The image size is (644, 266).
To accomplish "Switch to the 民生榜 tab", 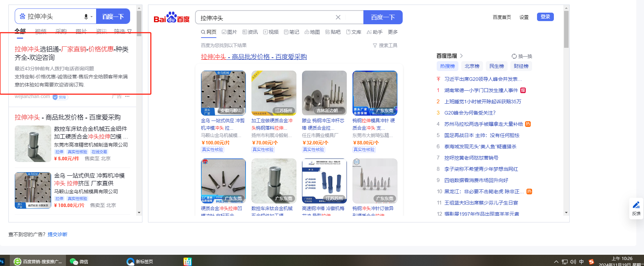I will click(x=497, y=66).
